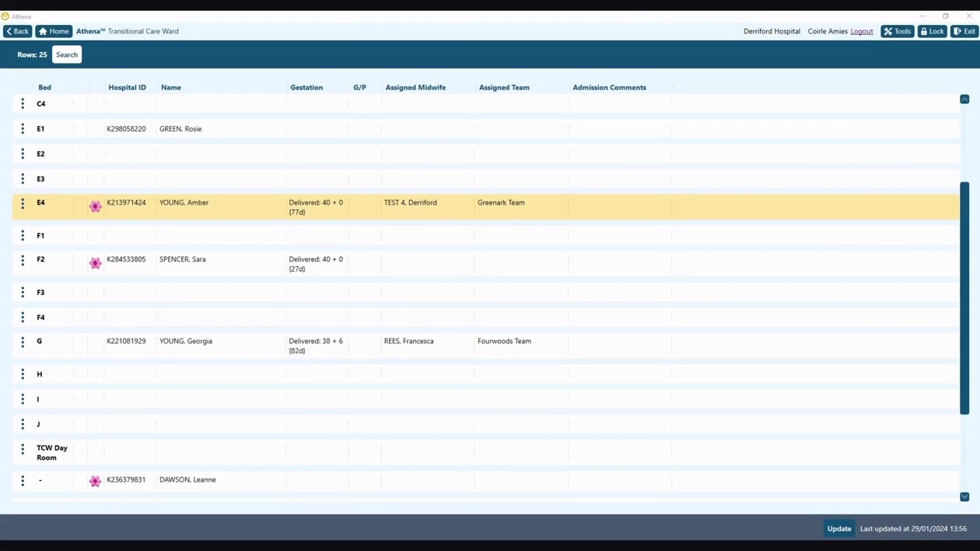The height and width of the screenshot is (551, 980).
Task: Click Last updated timestamp text
Action: (x=913, y=528)
